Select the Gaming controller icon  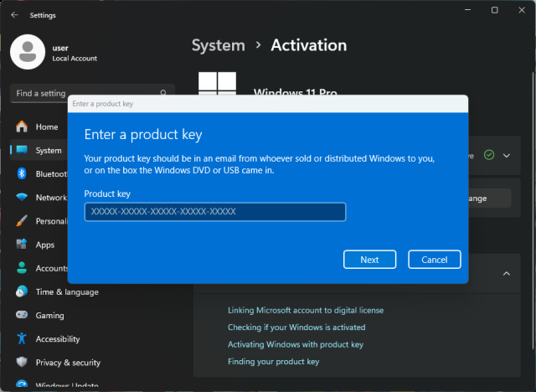(x=22, y=315)
